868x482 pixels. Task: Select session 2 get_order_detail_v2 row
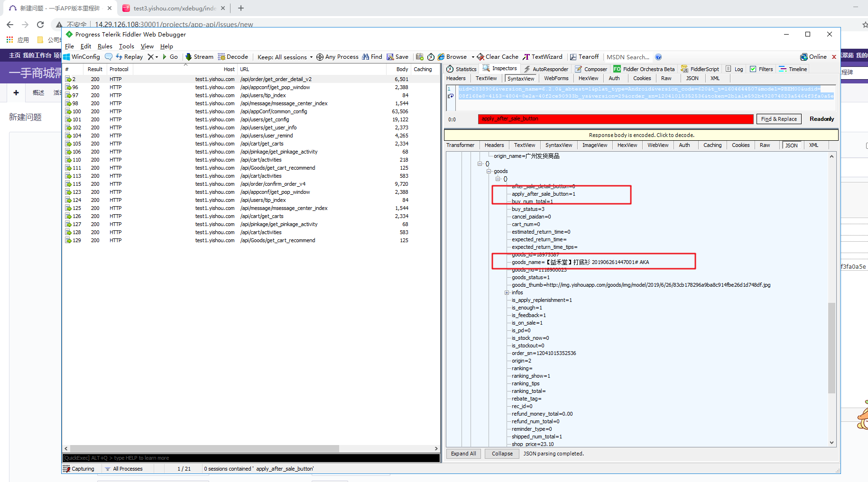(x=252, y=79)
